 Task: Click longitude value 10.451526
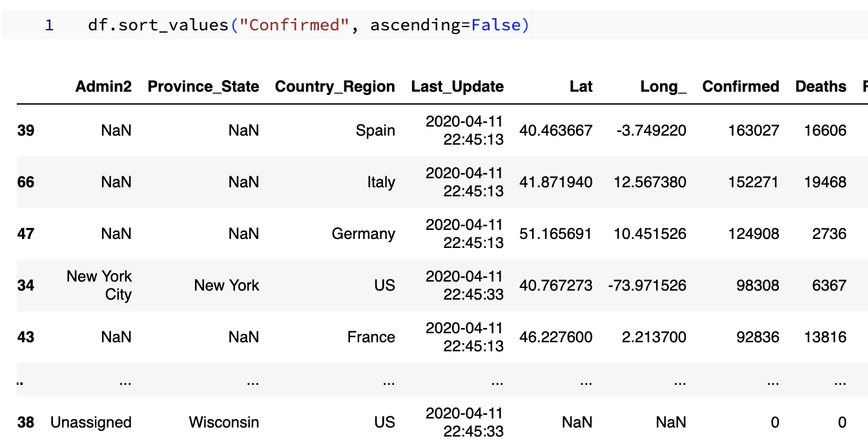[x=650, y=234]
